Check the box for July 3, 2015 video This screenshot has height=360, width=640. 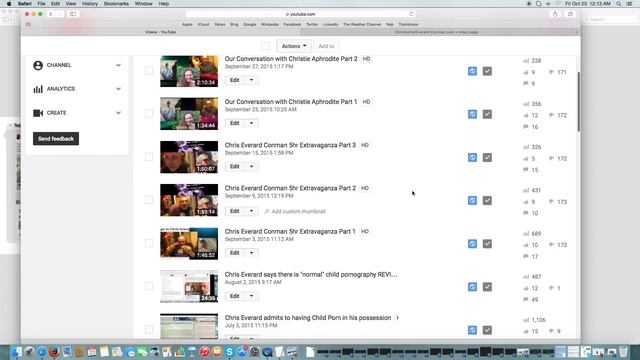pyautogui.click(x=149, y=330)
